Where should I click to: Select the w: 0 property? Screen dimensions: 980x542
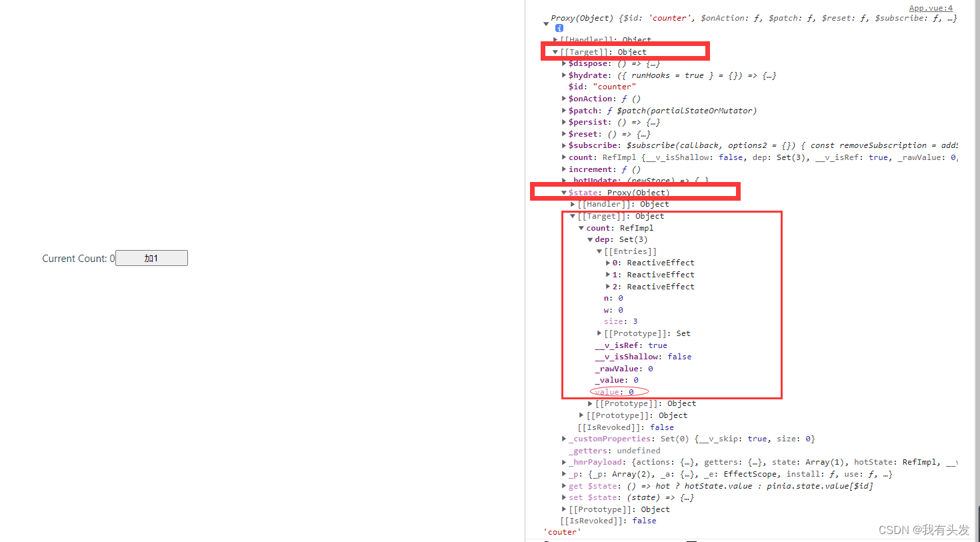tap(613, 310)
